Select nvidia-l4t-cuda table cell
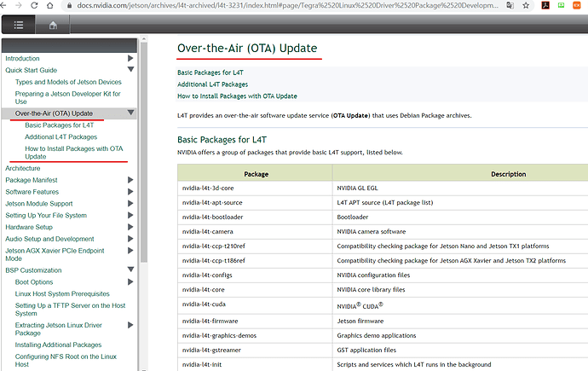 click(255, 305)
